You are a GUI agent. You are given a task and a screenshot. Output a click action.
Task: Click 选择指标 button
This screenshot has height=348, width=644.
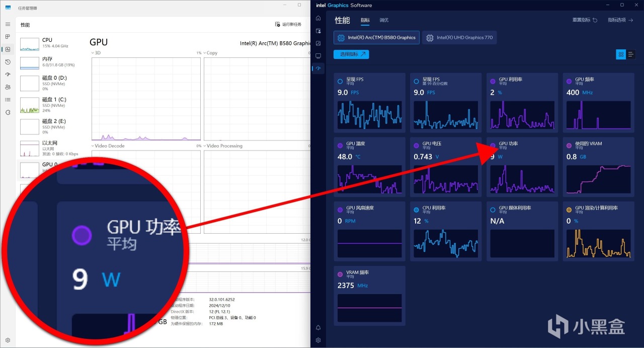(351, 54)
